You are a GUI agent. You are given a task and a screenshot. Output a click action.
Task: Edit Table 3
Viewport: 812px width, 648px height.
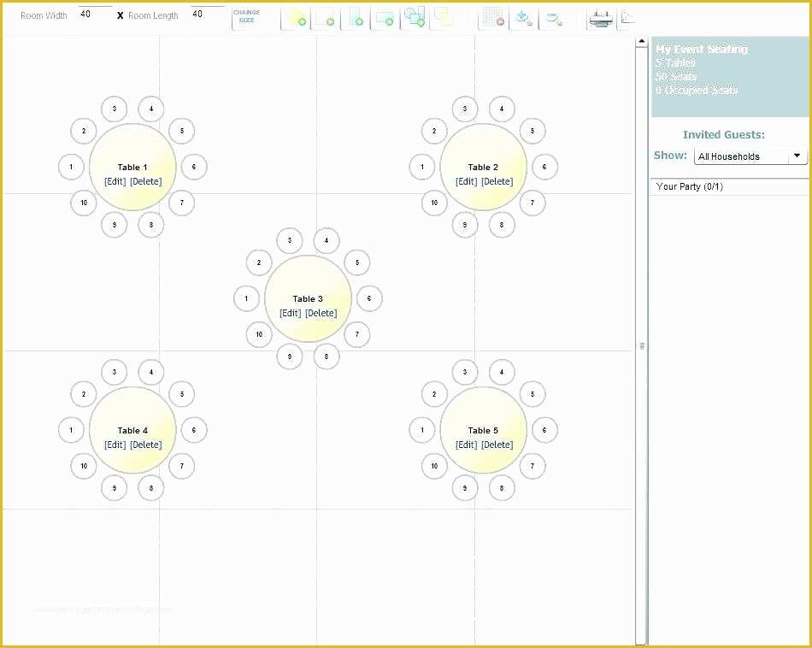(290, 313)
